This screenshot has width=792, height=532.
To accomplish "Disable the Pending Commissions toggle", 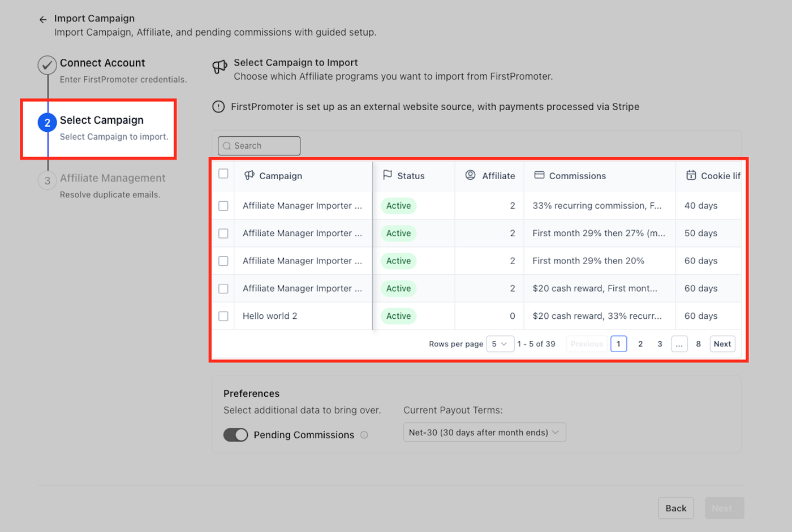I will click(236, 435).
